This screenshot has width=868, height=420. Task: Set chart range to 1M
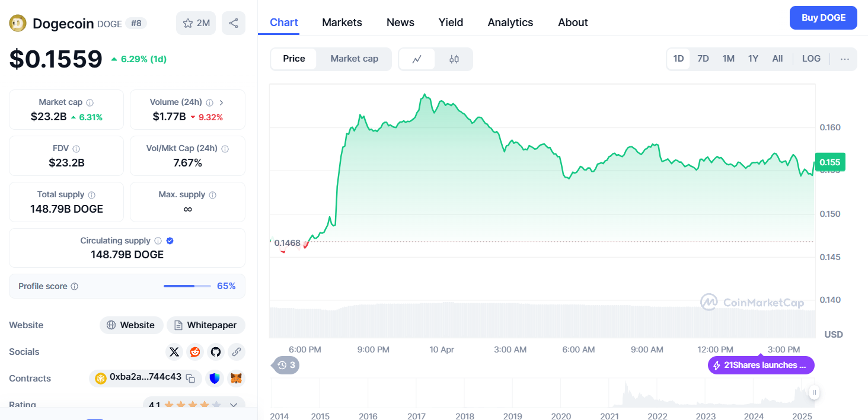tap(729, 59)
